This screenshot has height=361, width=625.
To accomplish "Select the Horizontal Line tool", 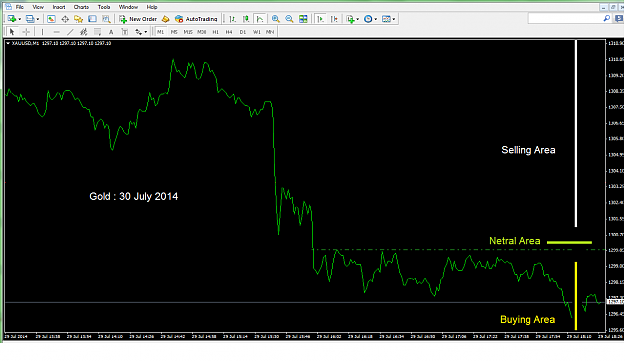I will (56, 32).
